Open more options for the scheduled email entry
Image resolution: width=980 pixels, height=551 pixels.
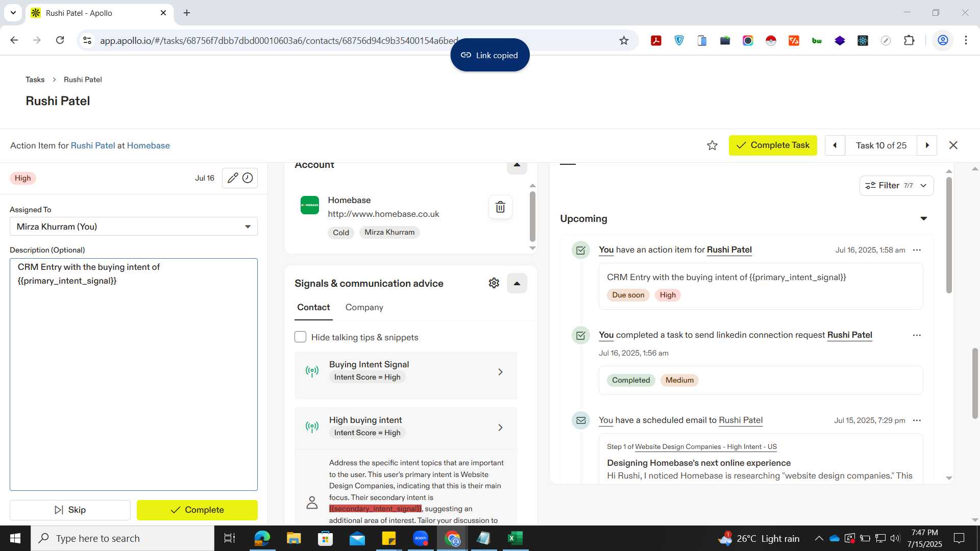917,420
